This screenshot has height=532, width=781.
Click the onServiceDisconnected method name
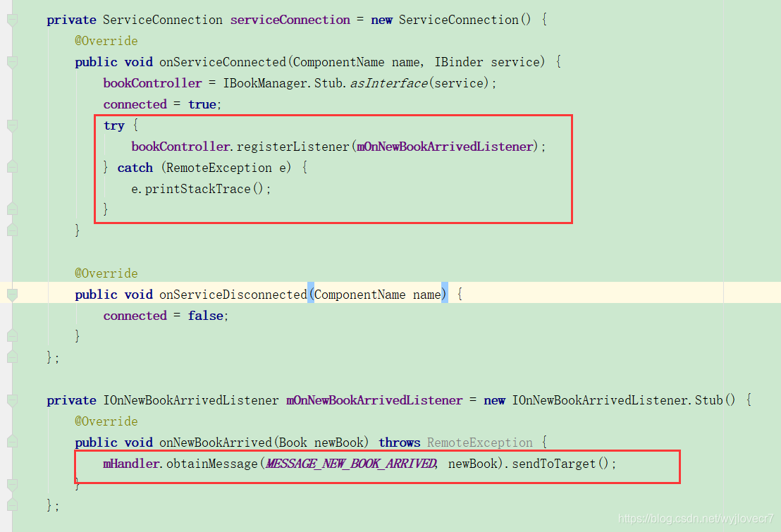click(x=233, y=295)
